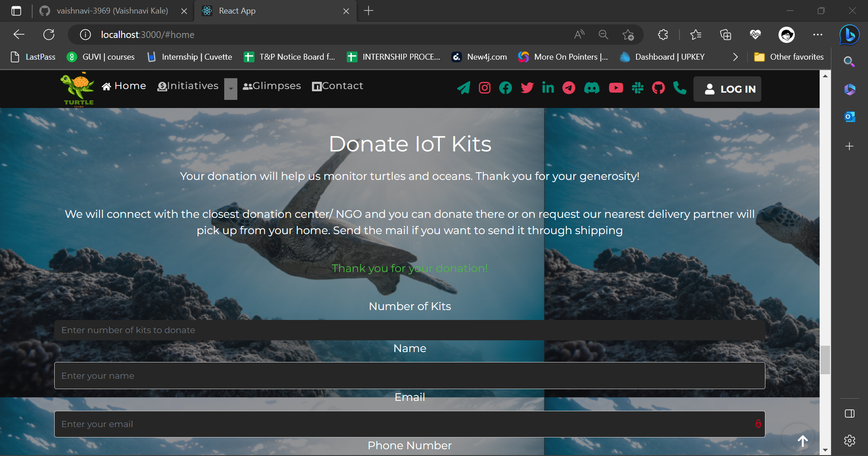868x456 pixels.
Task: Open the LastPass bookmark
Action: [x=33, y=57]
